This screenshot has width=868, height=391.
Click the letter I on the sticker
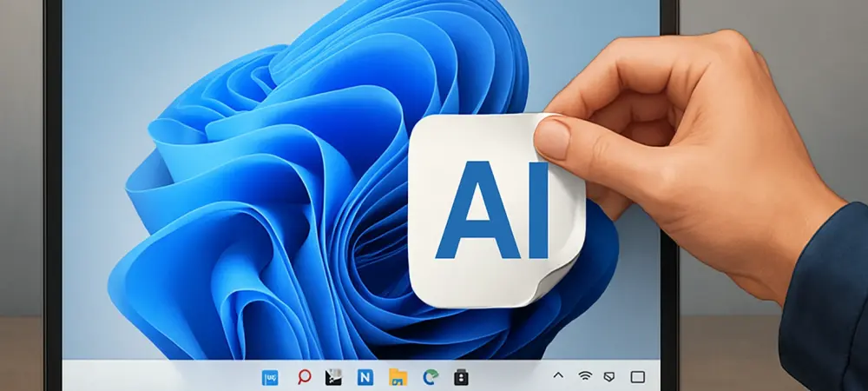tap(537, 210)
